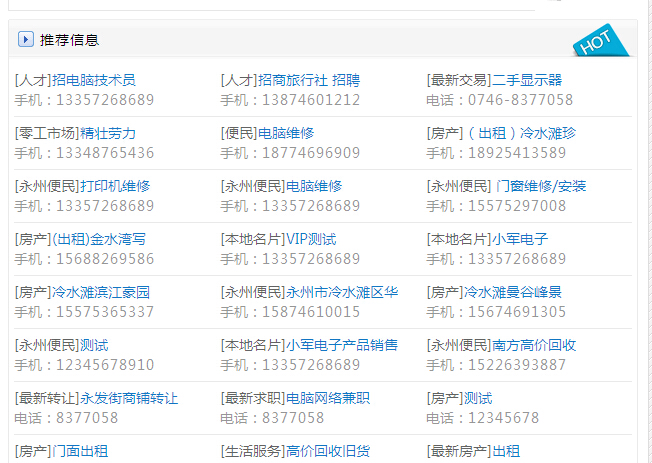Open the 二手显示器 trade listing
This screenshot has height=463, width=652.
(x=494, y=80)
